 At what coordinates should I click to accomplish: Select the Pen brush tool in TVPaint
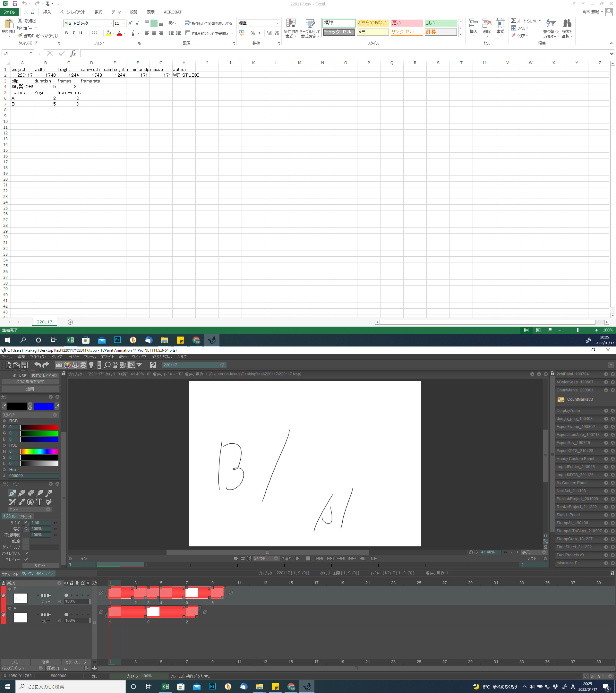[x=12, y=493]
